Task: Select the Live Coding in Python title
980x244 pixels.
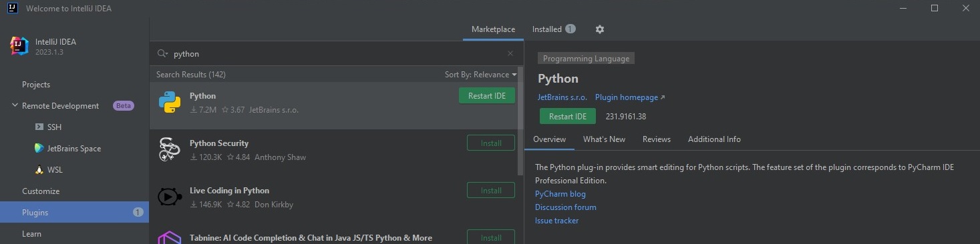Action: coord(229,191)
